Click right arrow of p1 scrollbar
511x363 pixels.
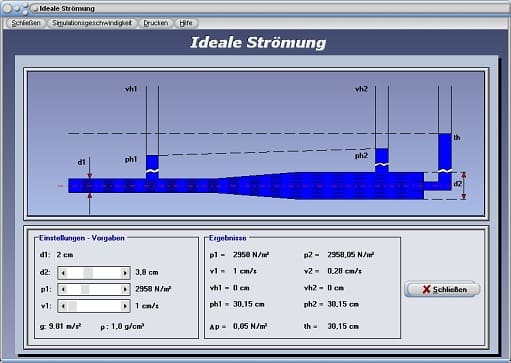125,289
